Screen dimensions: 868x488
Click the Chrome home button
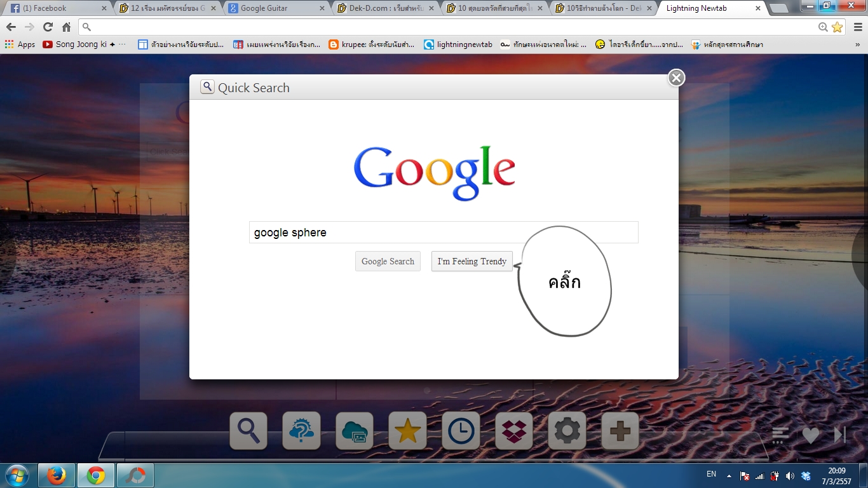(x=66, y=27)
